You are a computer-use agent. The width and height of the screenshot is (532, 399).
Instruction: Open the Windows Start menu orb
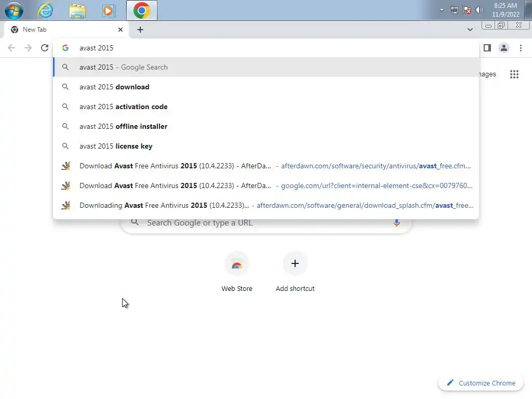14,10
